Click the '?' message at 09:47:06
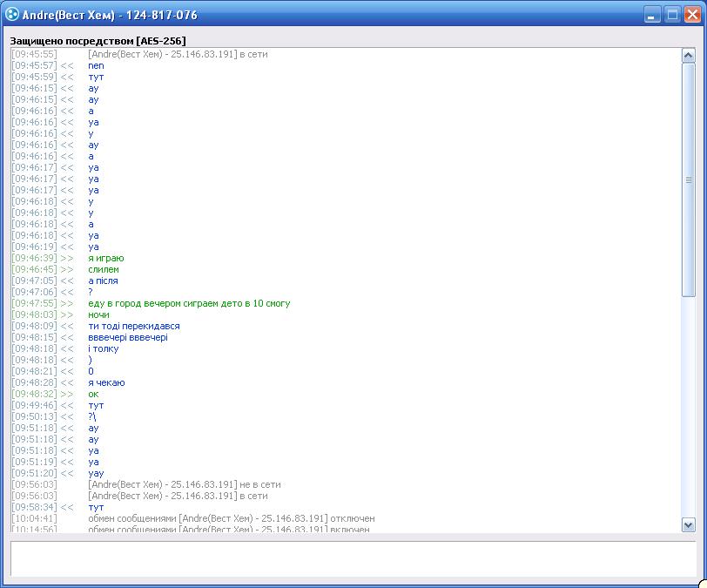The height and width of the screenshot is (588, 707). [x=91, y=292]
